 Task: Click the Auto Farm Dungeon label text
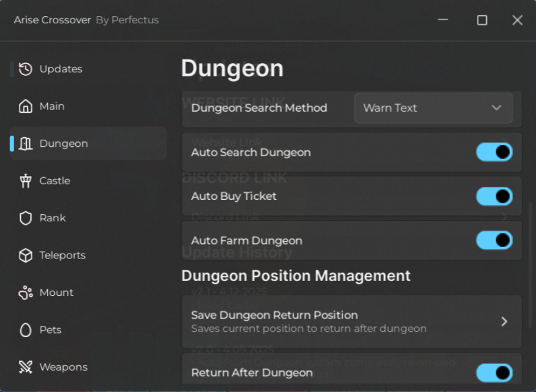coord(247,240)
